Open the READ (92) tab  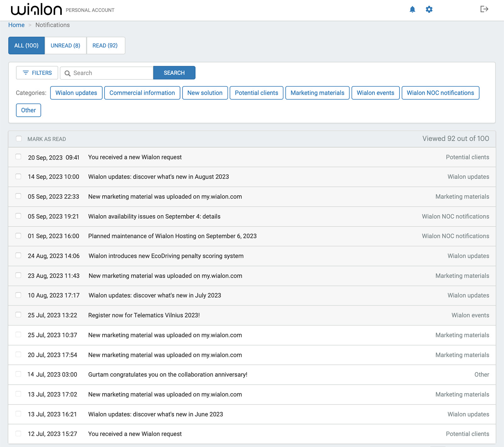click(x=105, y=45)
